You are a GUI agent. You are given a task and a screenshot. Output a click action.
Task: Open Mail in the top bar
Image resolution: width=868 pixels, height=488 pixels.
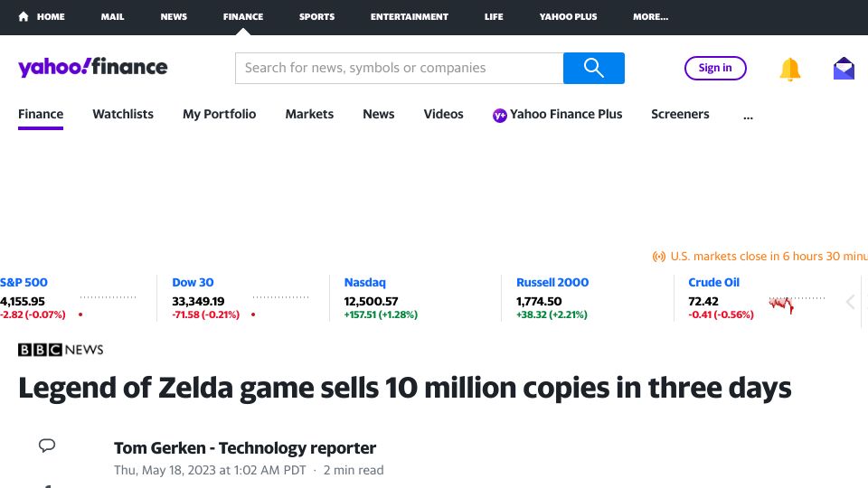click(112, 16)
